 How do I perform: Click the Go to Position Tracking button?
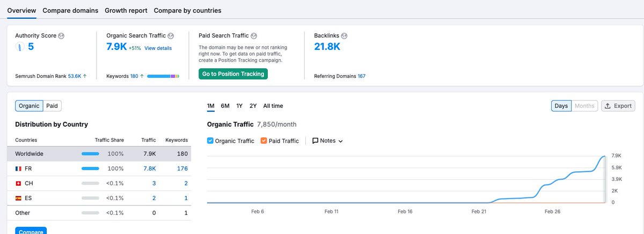(233, 74)
